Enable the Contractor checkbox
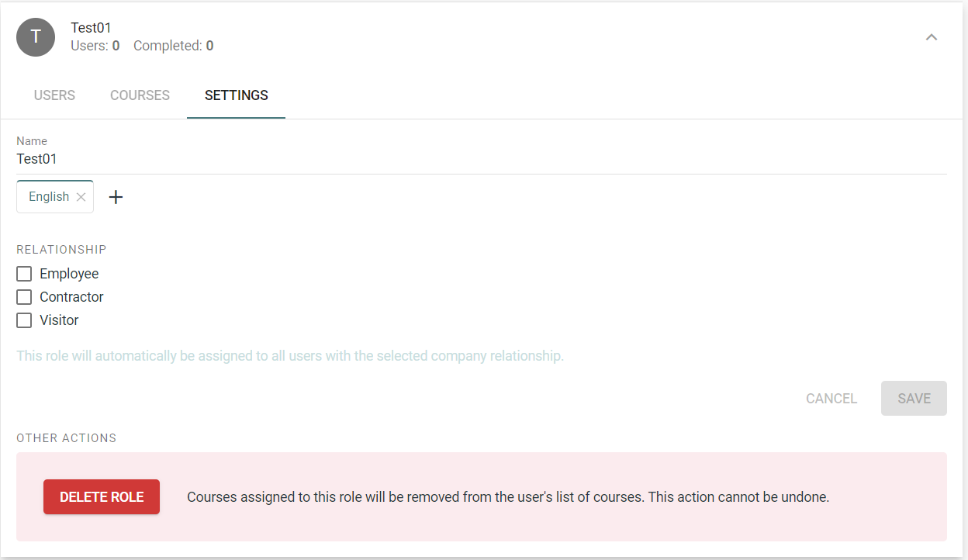This screenshot has width=968, height=560. (24, 297)
